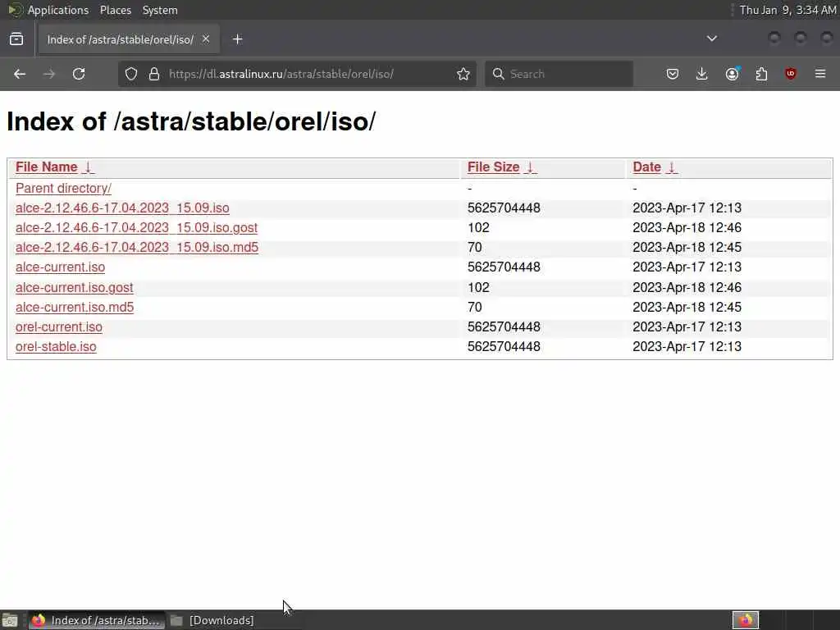Open the System menu
Screen dimensions: 840x630
coord(160,10)
